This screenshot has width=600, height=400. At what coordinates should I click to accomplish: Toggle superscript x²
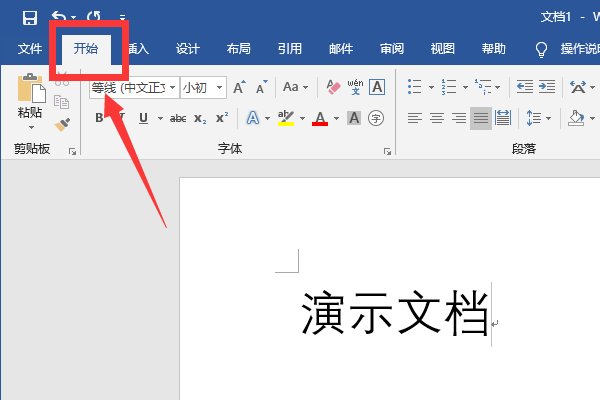coord(222,118)
